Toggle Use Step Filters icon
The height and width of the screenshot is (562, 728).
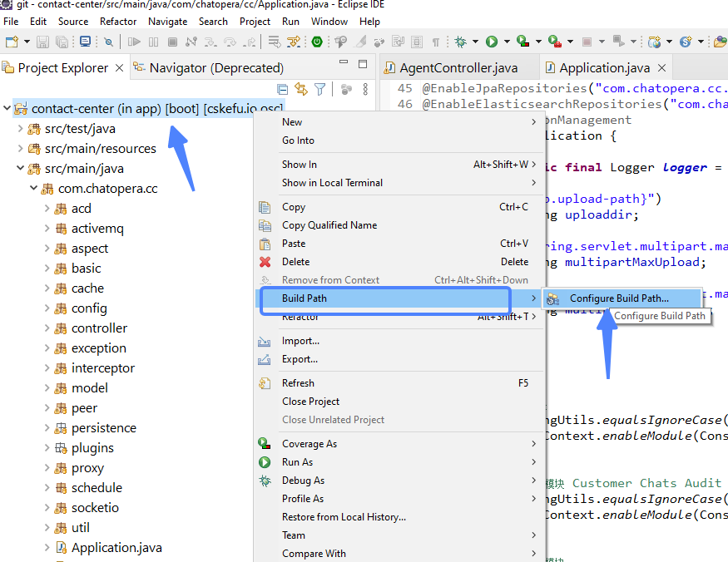click(x=294, y=42)
